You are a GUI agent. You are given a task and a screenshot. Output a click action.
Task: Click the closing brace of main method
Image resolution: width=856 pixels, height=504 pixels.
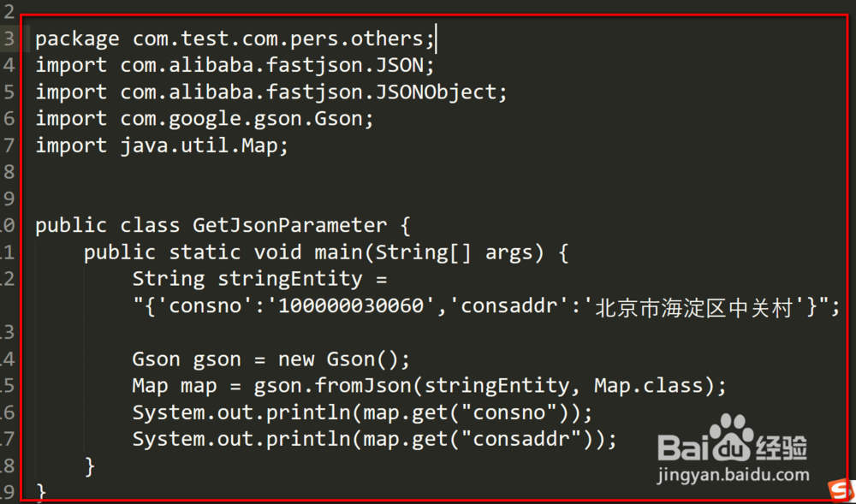point(90,466)
